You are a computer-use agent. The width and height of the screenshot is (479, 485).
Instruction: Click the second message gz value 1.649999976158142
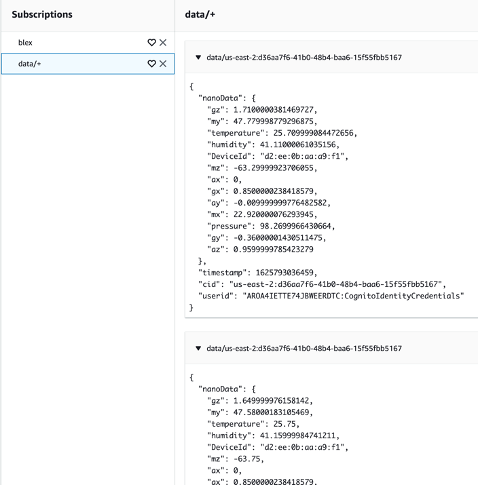[x=271, y=401]
